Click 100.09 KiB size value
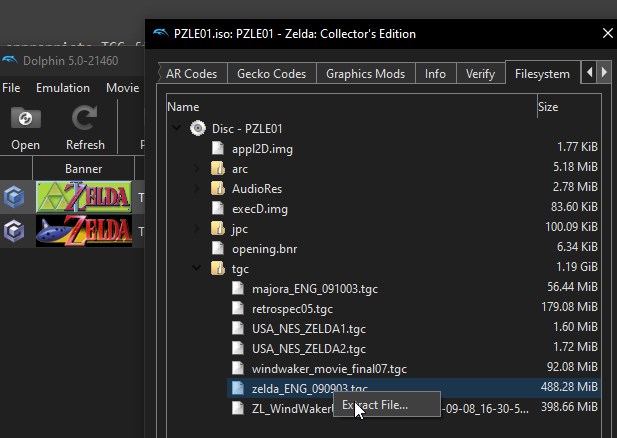The height and width of the screenshot is (438, 617). 571,226
